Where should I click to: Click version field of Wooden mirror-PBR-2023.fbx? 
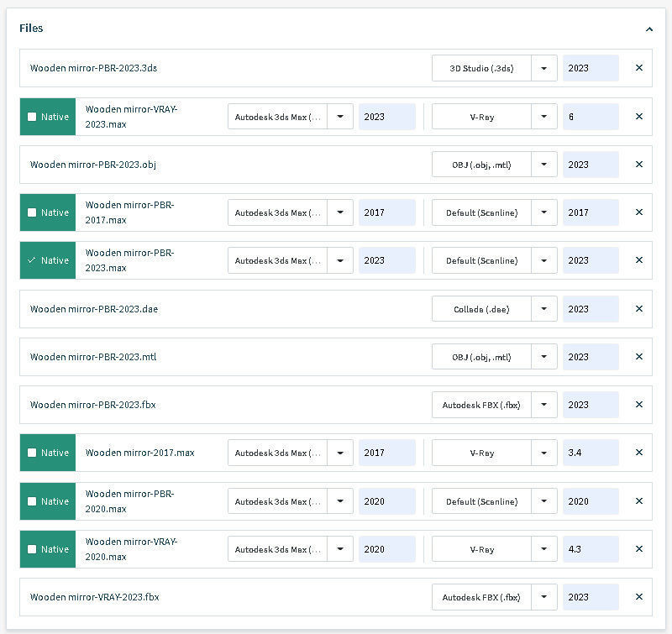tap(591, 405)
